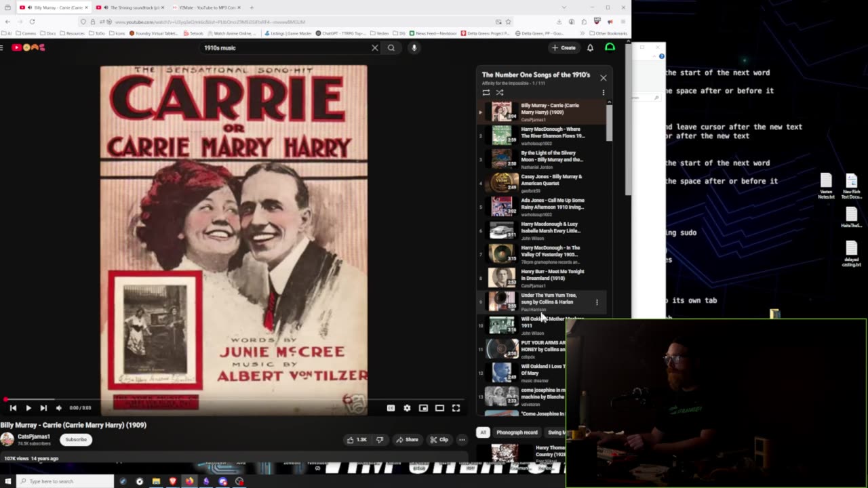The width and height of the screenshot is (868, 488).
Task: Close the Number One Songs playlist panel
Action: point(603,78)
